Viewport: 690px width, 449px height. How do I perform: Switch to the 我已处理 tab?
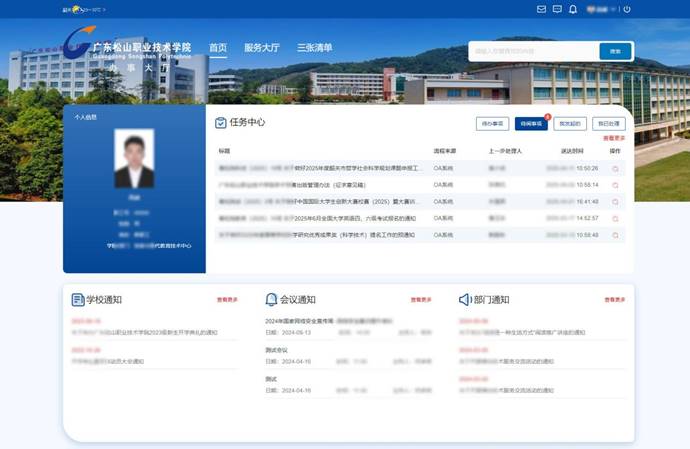[609, 124]
